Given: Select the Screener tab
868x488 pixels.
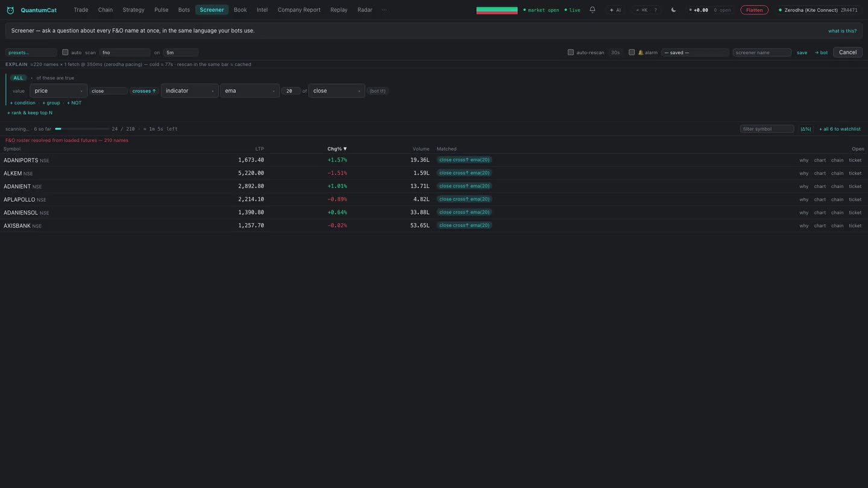Looking at the screenshot, I should pyautogui.click(x=212, y=10).
